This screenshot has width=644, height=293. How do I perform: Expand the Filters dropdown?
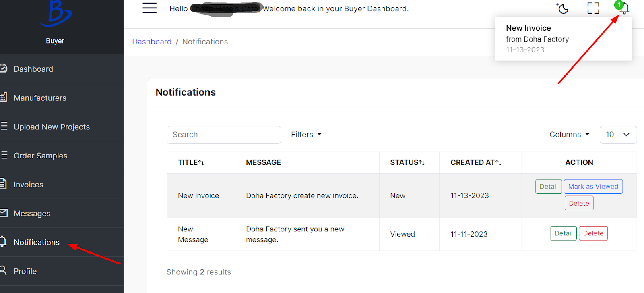[x=306, y=135]
